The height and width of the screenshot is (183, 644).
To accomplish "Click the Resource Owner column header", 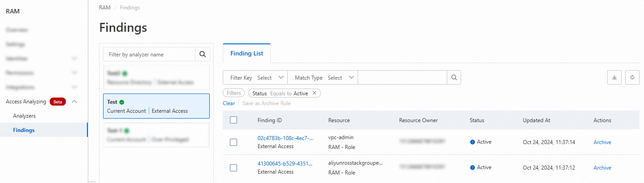I will [x=419, y=120].
